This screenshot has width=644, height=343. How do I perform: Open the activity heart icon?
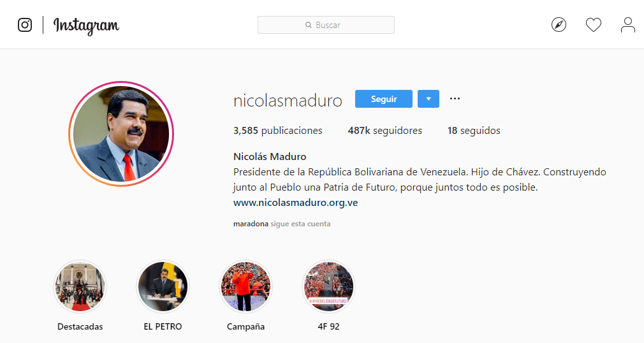pos(593,25)
